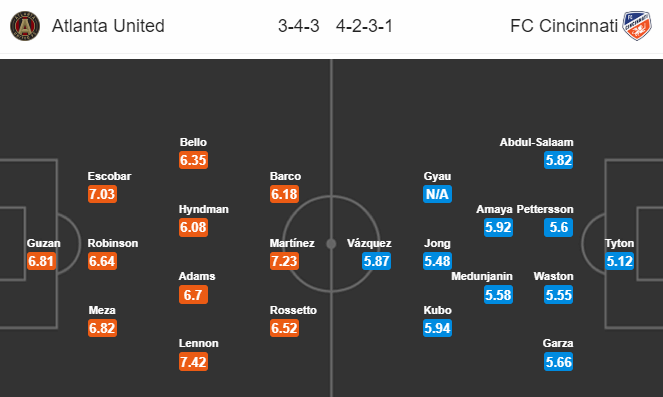Select Barco's 6.18 rating badge

coord(285,194)
